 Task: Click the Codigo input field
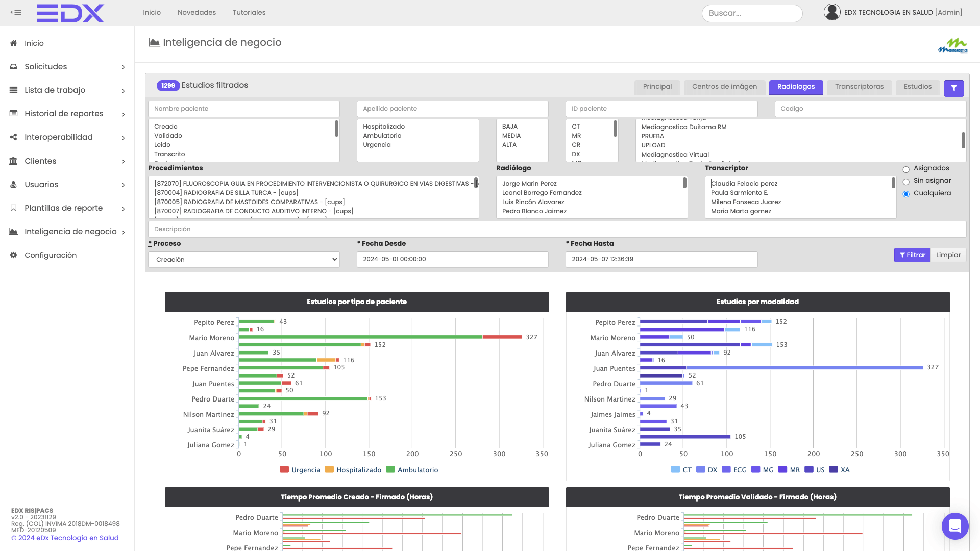870,109
